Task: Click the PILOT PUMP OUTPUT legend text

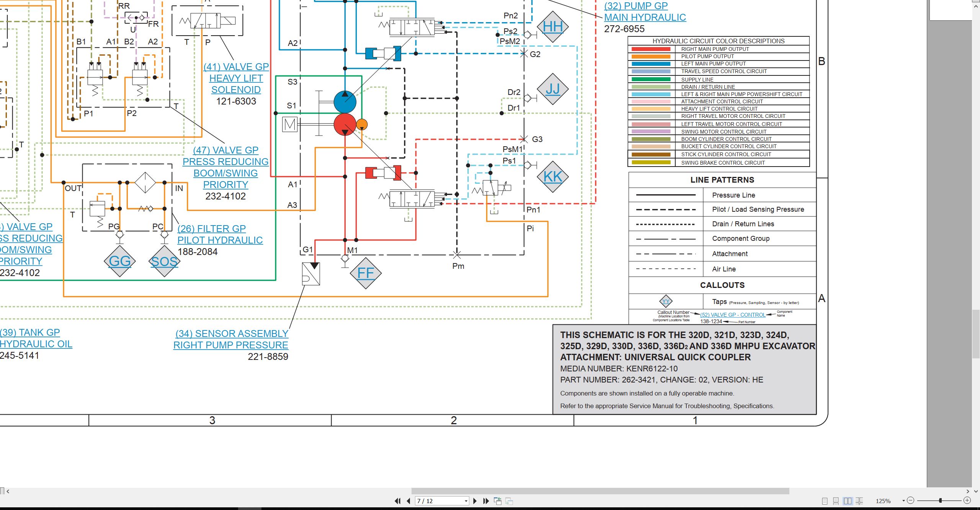Action: pyautogui.click(x=707, y=56)
